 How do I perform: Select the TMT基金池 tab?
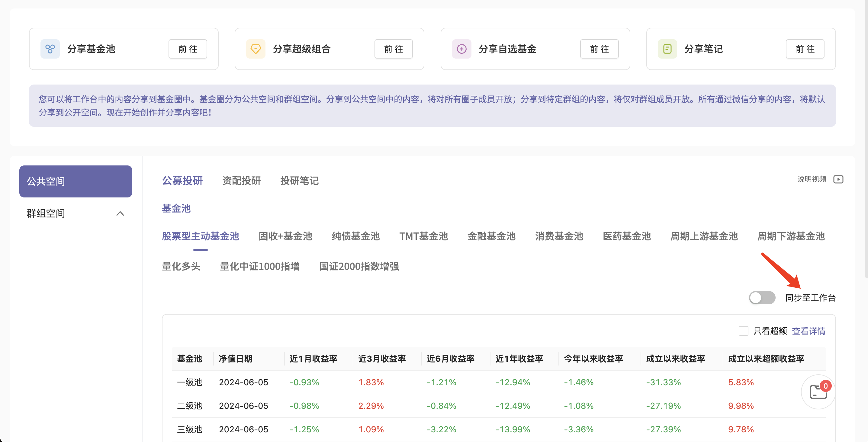click(423, 236)
